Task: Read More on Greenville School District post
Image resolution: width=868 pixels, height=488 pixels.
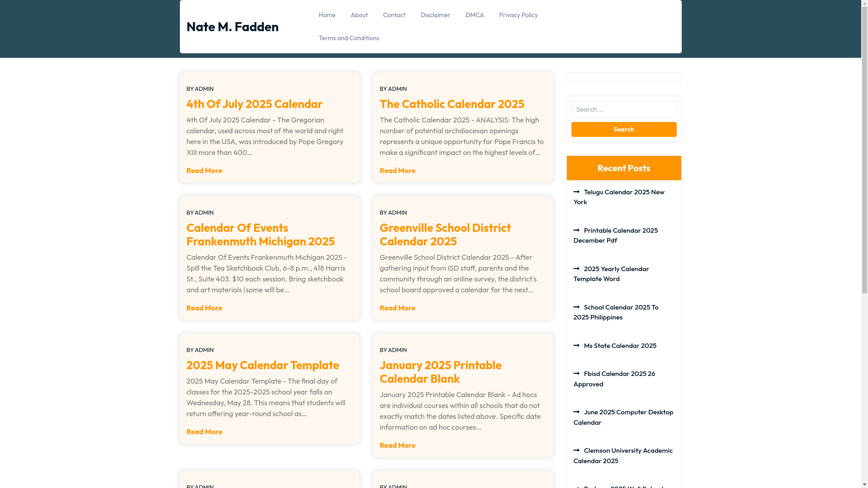Action: coord(397,308)
